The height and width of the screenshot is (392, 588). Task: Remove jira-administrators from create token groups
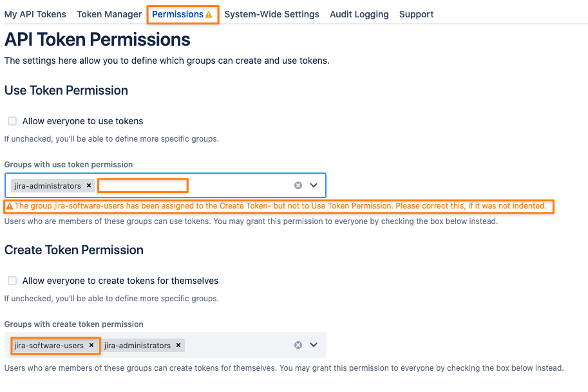[178, 345]
